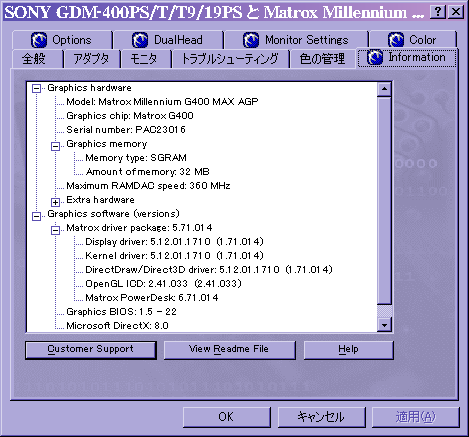Viewport: 469px width, 437px height.
Task: Collapse the Graphics memory node
Action: [55, 146]
